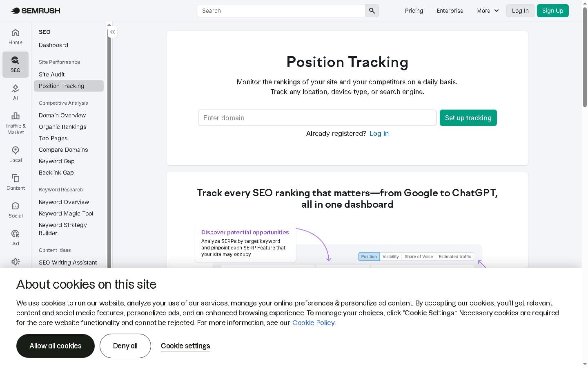Select the SEO icon in the sidebar
The width and height of the screenshot is (588, 368).
(x=15, y=64)
